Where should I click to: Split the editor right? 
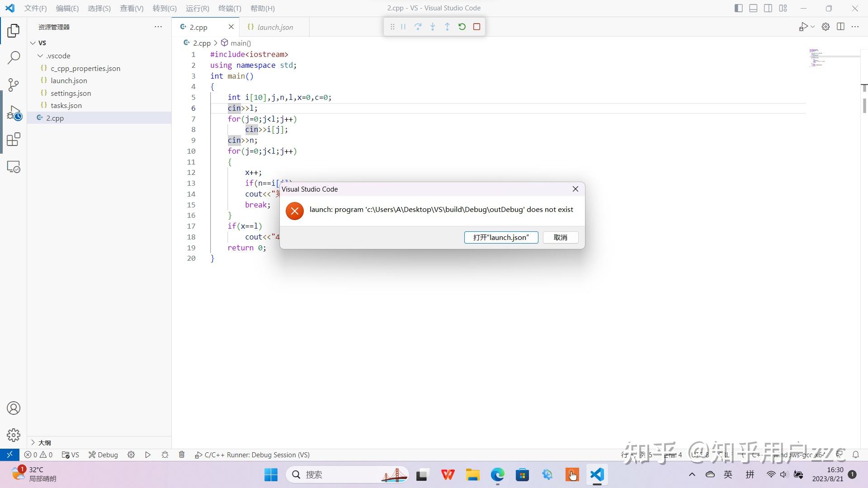point(840,27)
